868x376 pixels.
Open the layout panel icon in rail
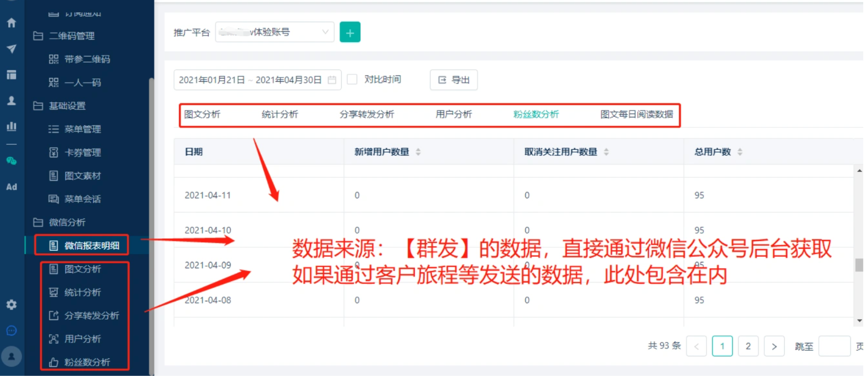[12, 75]
